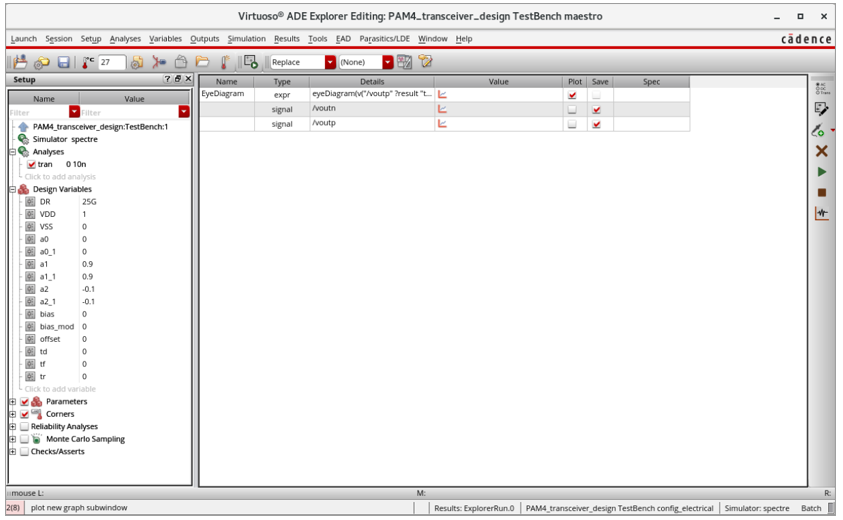The height and width of the screenshot is (520, 843).
Task: Click the help question mark in Setup panel
Action: click(x=167, y=79)
